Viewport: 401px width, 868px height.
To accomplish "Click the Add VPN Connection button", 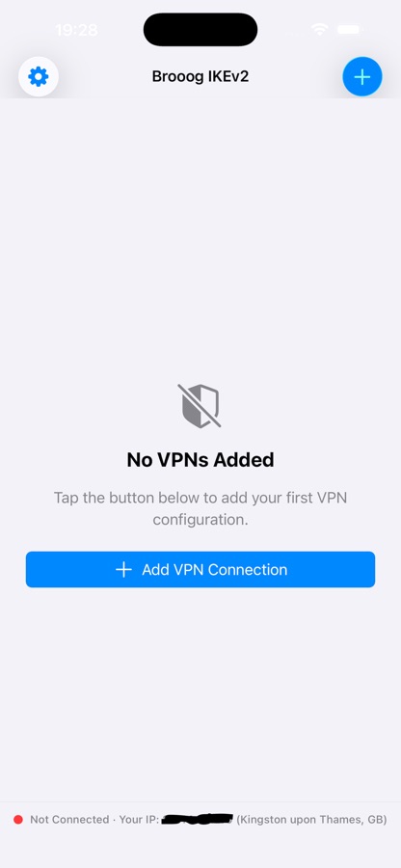I will 200,570.
